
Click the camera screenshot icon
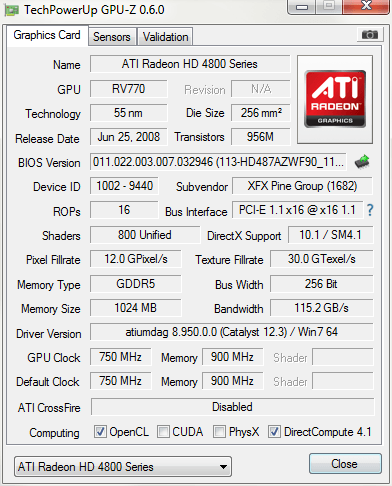[370, 34]
